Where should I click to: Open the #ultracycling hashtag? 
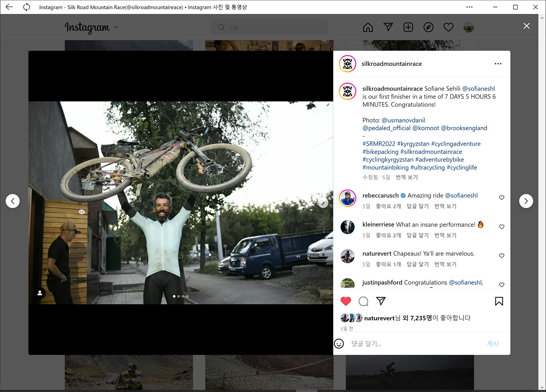(428, 168)
